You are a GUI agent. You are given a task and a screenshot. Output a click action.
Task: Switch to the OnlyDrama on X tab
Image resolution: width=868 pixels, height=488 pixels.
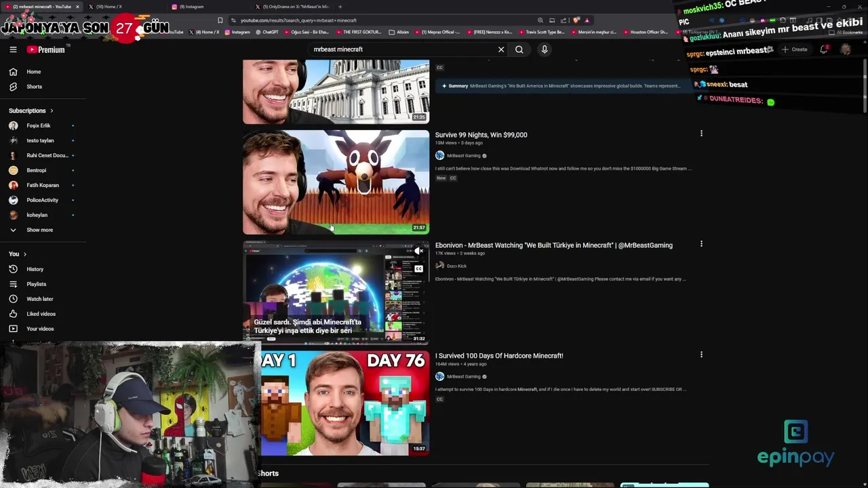292,7
